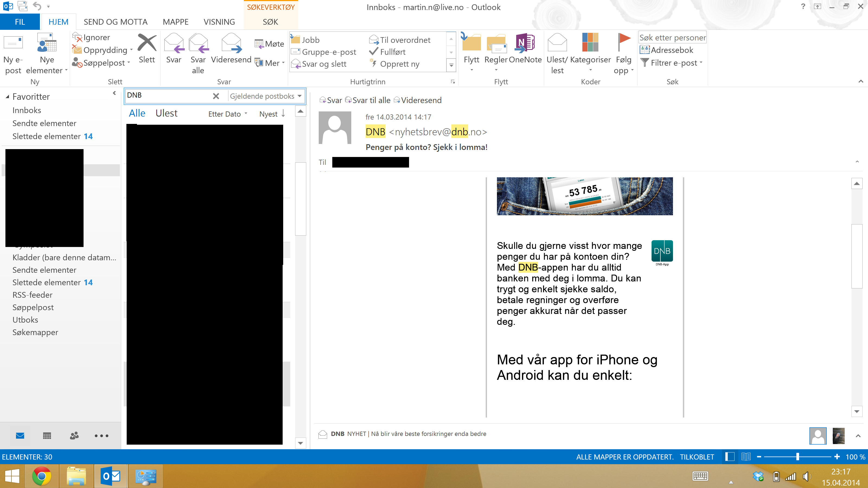Minimize the folder pane with arrow
Screen dimensions: 868x488
tap(114, 93)
